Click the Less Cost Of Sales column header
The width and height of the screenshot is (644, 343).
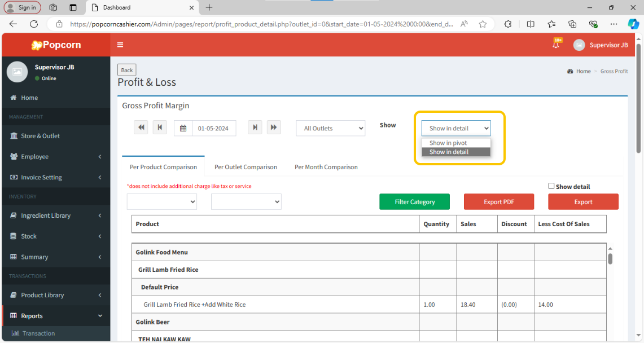point(570,224)
